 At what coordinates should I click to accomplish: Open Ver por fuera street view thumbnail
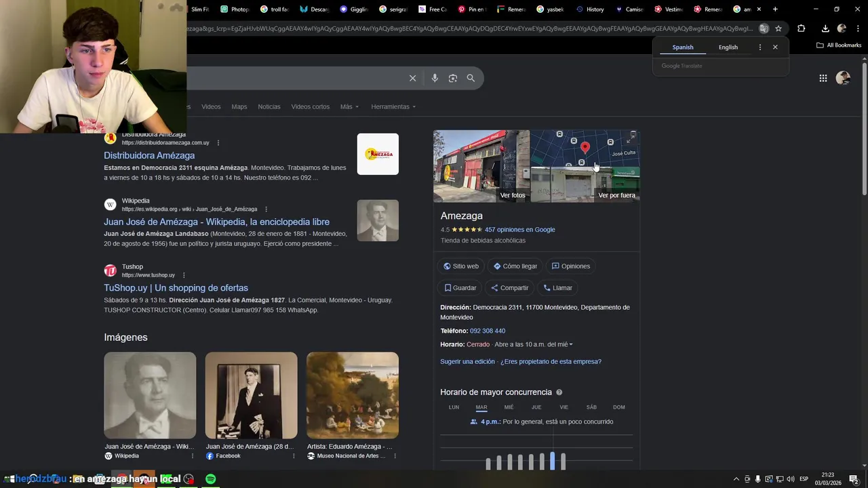click(x=585, y=184)
